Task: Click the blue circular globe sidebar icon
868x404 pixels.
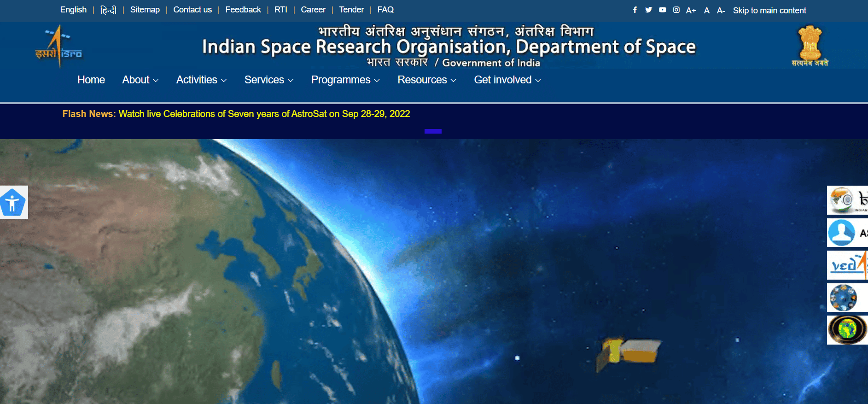Action: [847, 298]
